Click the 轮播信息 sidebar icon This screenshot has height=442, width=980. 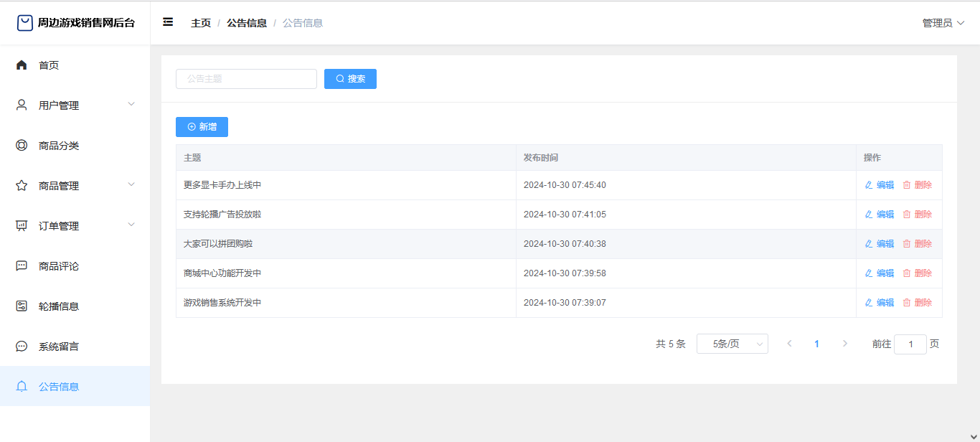pyautogui.click(x=22, y=306)
